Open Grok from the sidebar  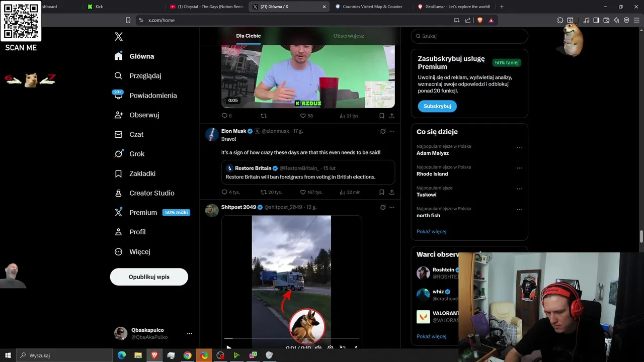(129, 154)
